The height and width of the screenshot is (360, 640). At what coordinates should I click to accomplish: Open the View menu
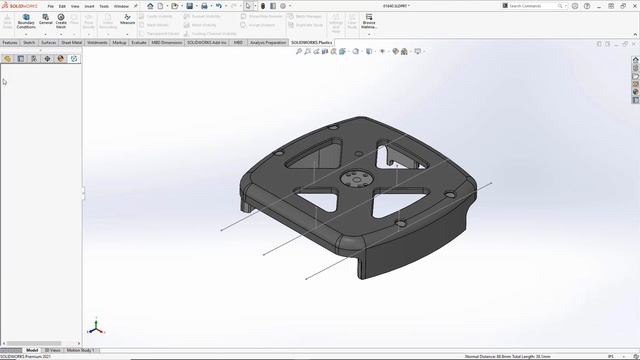click(75, 6)
